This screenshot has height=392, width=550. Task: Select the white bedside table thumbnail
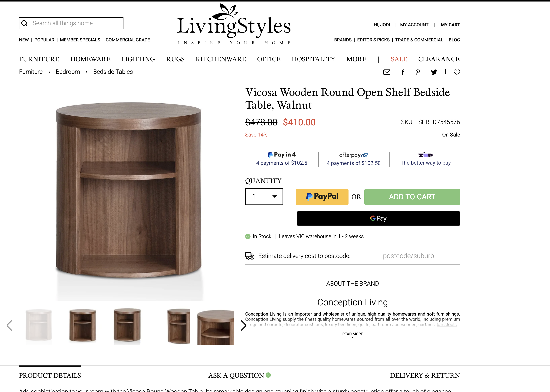[x=39, y=325]
